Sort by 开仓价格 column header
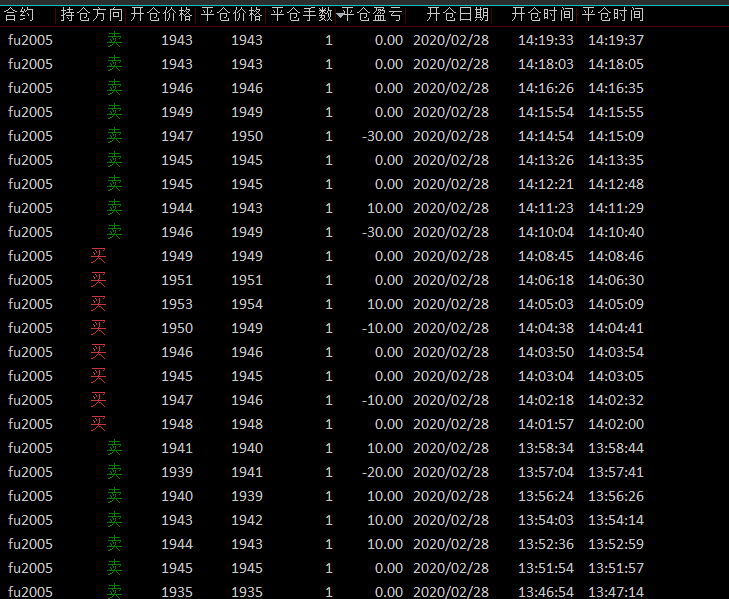This screenshot has width=729, height=599. coord(161,14)
